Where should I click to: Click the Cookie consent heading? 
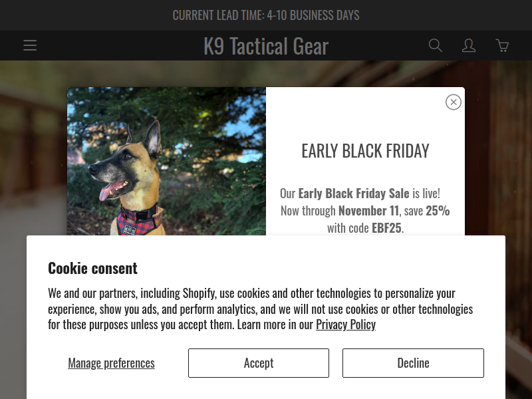click(x=92, y=269)
